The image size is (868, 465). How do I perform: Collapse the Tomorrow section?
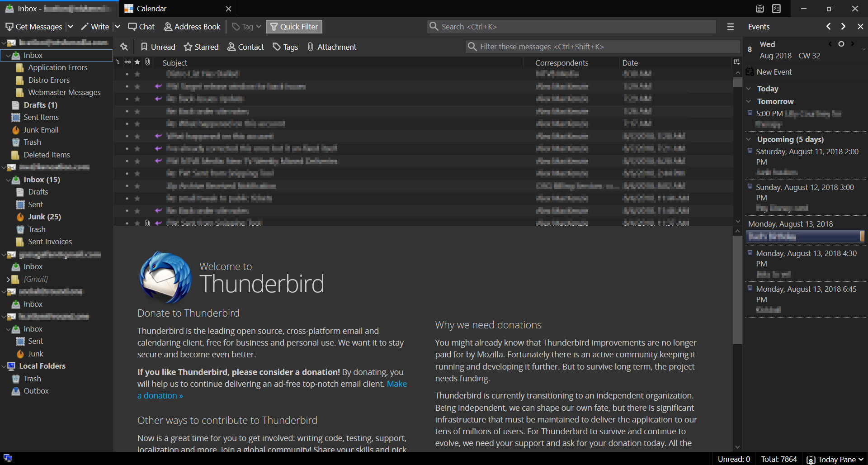[749, 101]
